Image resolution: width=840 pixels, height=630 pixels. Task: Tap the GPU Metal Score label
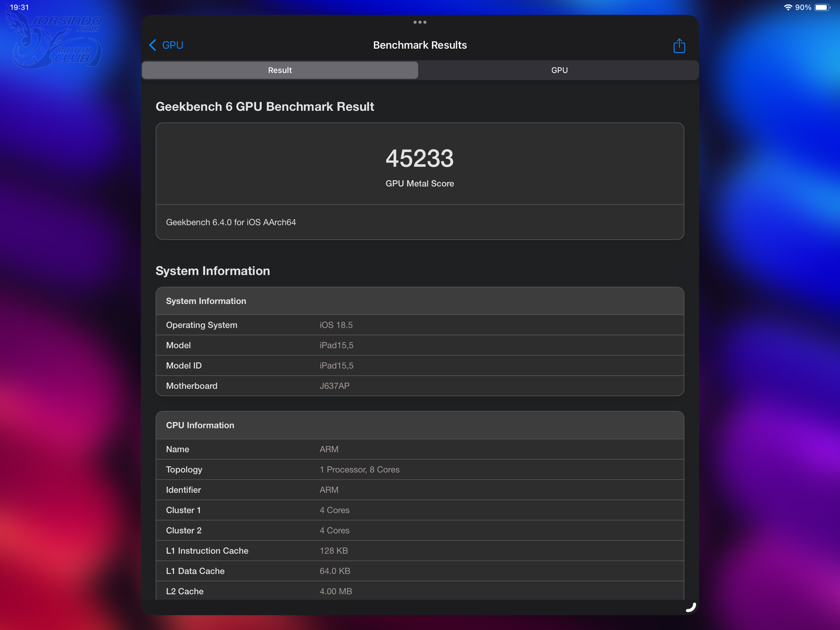coord(420,183)
